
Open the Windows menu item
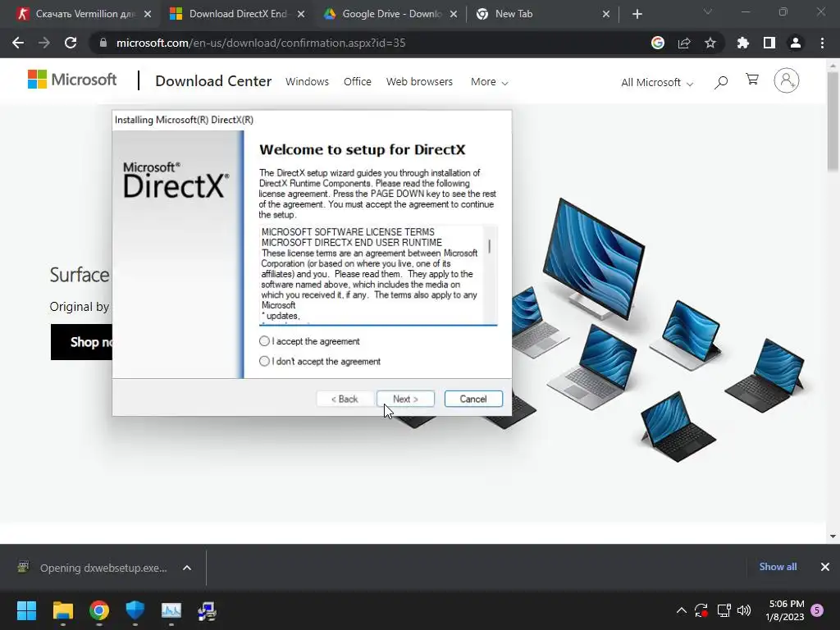[307, 81]
